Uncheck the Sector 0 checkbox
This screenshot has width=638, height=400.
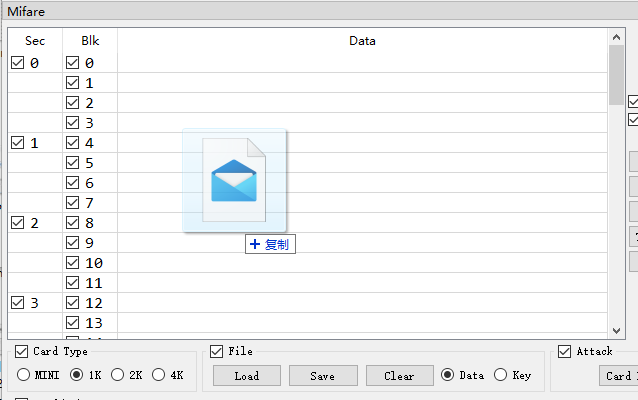17,63
